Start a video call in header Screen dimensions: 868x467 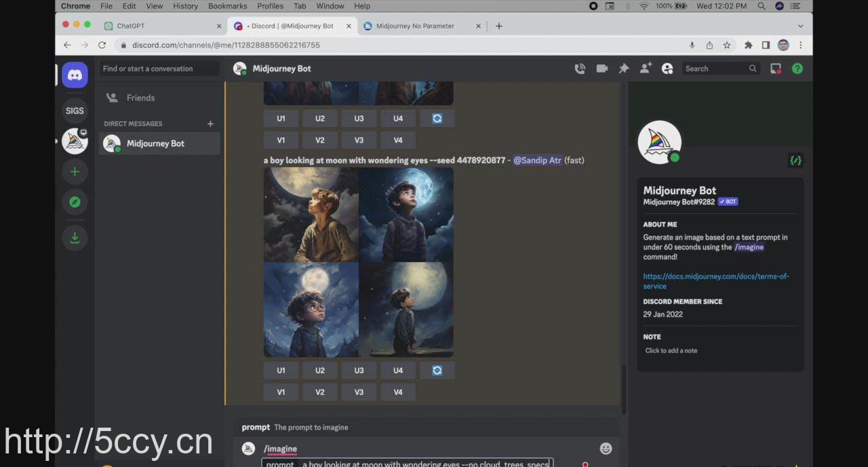[x=601, y=69]
